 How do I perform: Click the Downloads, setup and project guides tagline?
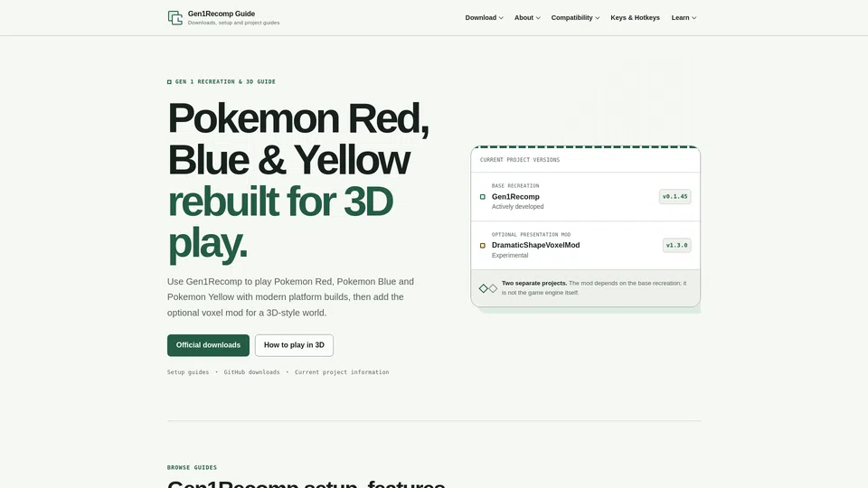[233, 23]
